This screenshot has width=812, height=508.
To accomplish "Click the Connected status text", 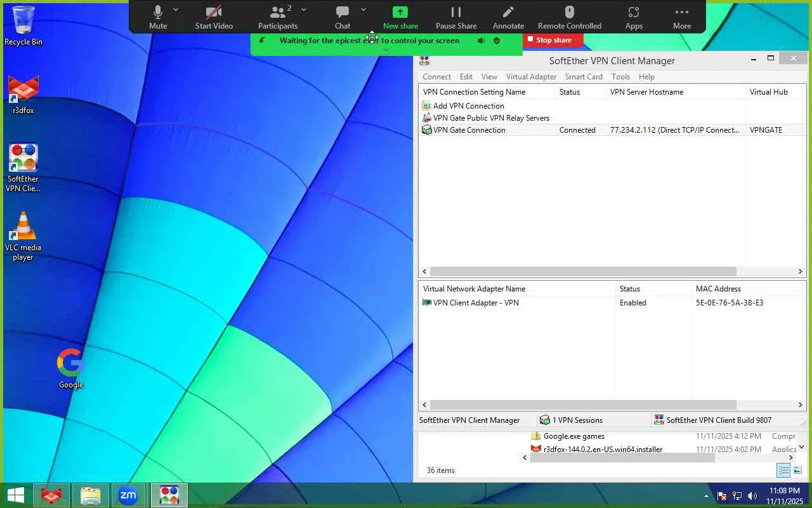I will [x=577, y=130].
